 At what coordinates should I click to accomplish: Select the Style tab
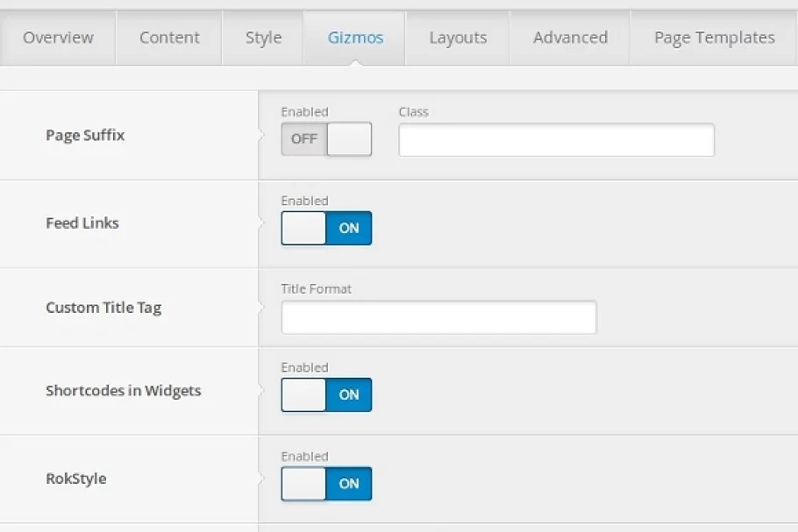263,38
